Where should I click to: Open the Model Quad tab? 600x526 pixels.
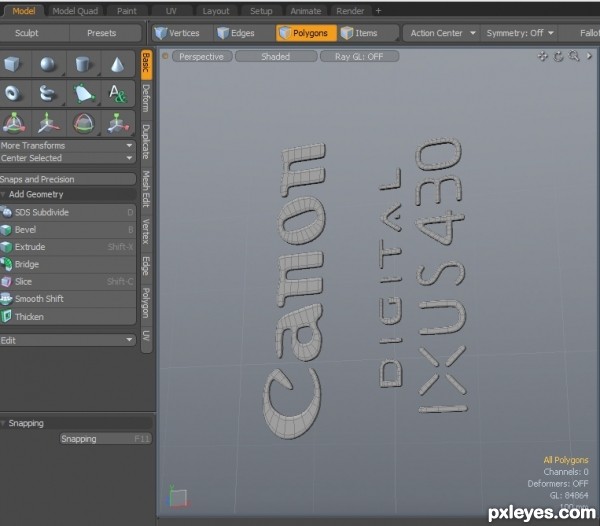[75, 11]
